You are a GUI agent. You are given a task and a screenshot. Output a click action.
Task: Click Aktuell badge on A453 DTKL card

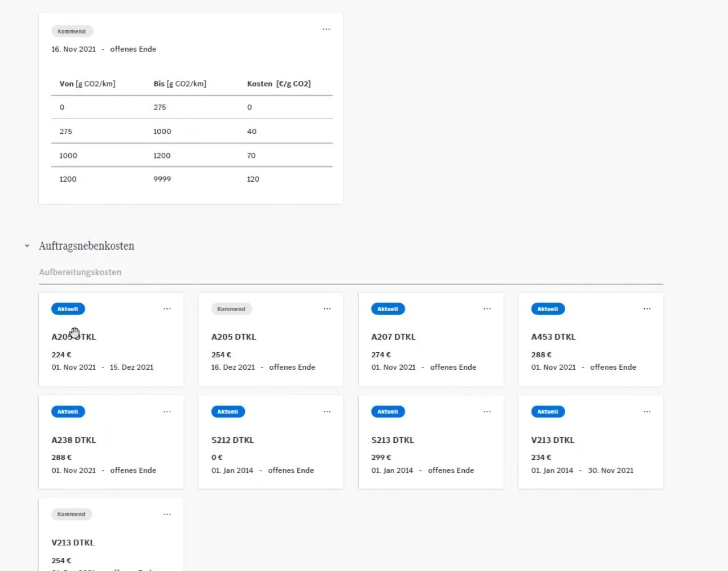pos(548,309)
